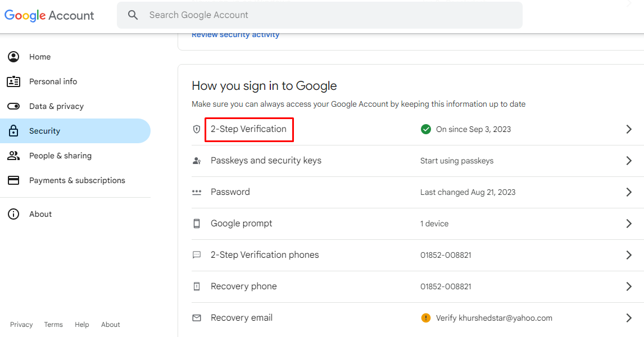Click the People & sharing icon

pos(13,156)
